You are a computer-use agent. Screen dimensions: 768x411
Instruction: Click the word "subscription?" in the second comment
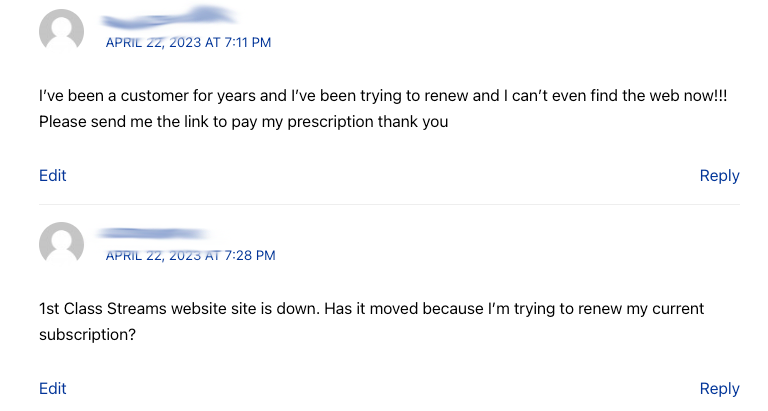87,335
